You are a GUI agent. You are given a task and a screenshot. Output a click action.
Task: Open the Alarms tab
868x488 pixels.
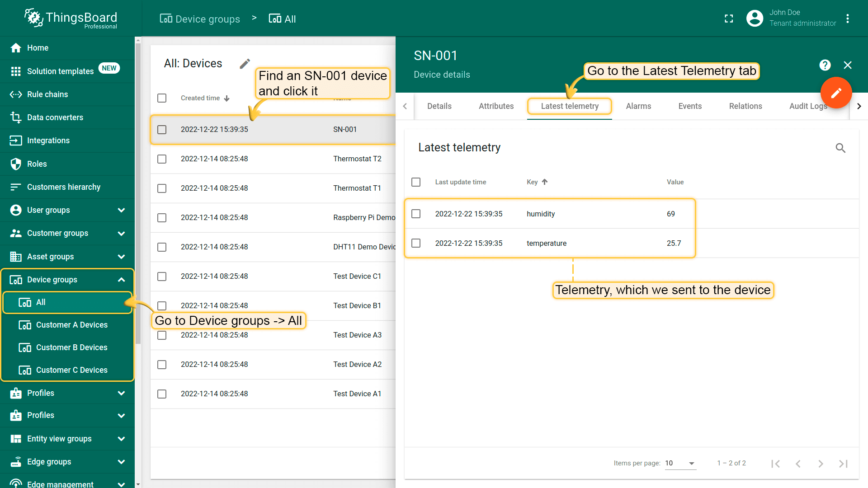[x=638, y=106]
